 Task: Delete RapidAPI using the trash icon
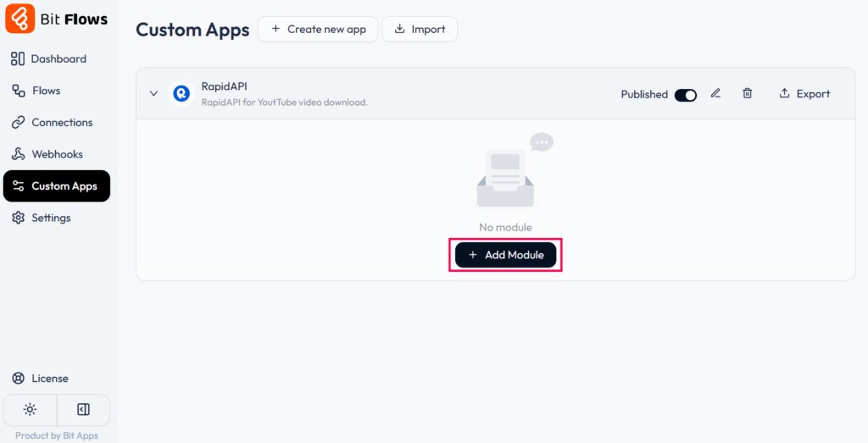click(x=748, y=93)
